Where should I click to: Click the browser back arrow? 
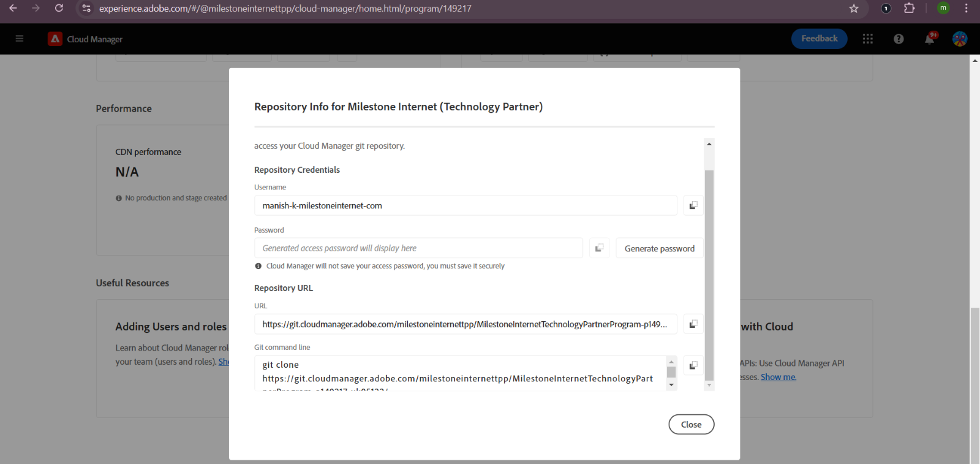pos(13,9)
